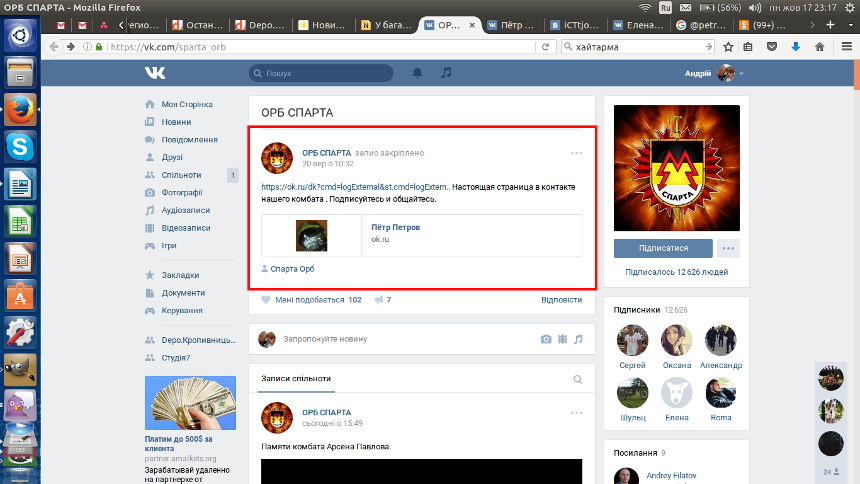860x484 pixels.
Task: Open options ellipsis on today's post
Action: point(576,413)
